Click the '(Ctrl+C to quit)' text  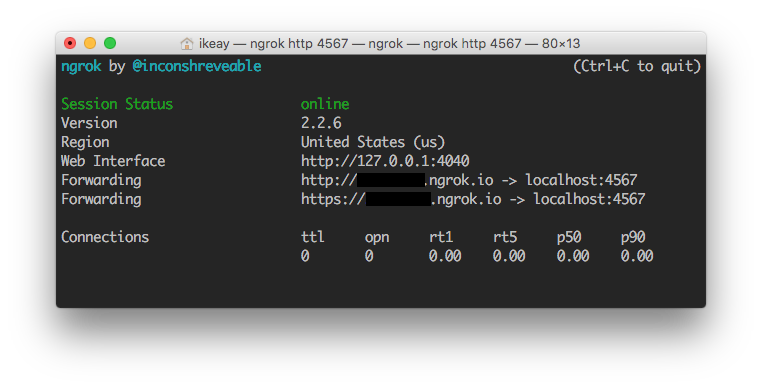click(637, 66)
